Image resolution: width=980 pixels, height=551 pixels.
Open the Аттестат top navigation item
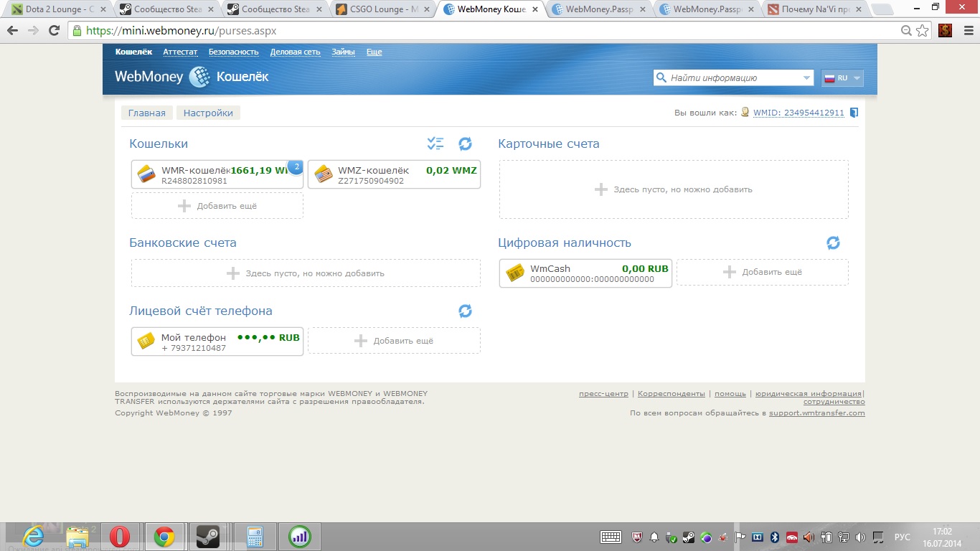coord(180,52)
